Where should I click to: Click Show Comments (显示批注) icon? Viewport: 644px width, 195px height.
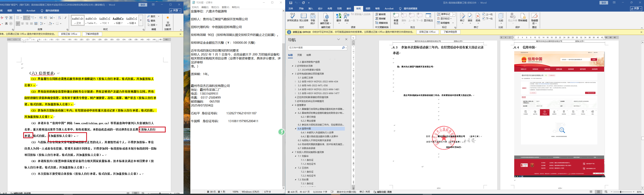(x=428, y=18)
